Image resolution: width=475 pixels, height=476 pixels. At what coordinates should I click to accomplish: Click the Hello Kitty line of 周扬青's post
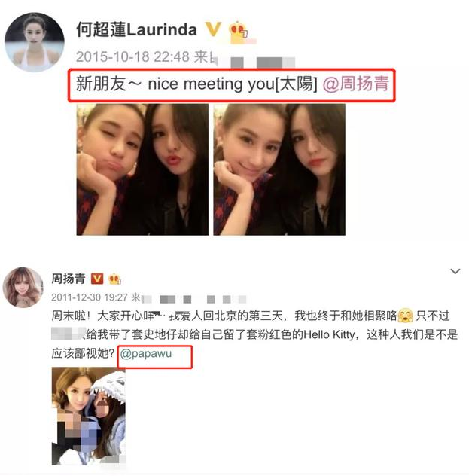point(254,334)
